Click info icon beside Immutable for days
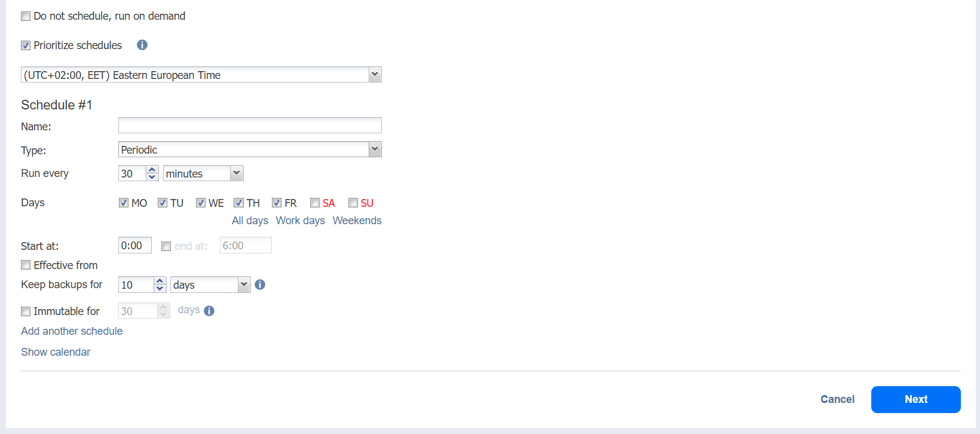The image size is (980, 434). [x=209, y=311]
